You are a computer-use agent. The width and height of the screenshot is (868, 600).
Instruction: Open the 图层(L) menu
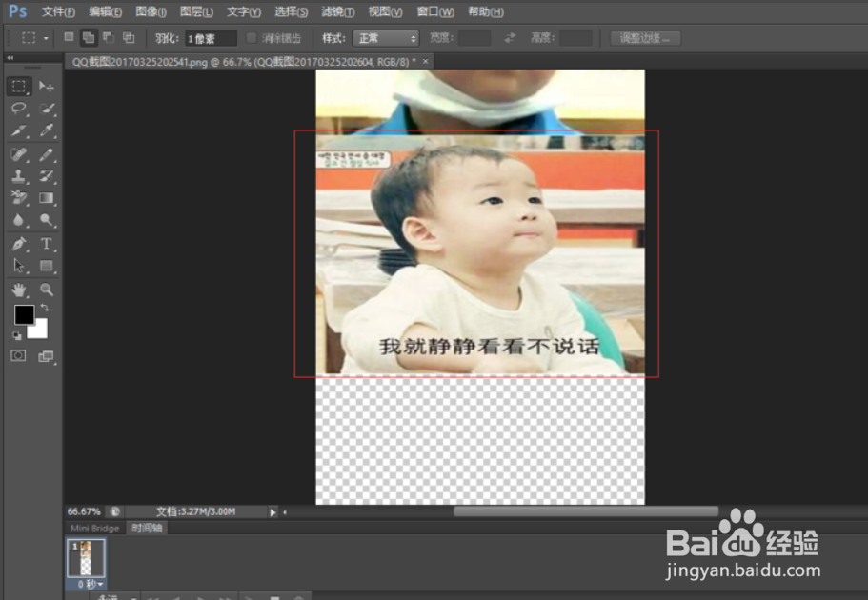[196, 11]
